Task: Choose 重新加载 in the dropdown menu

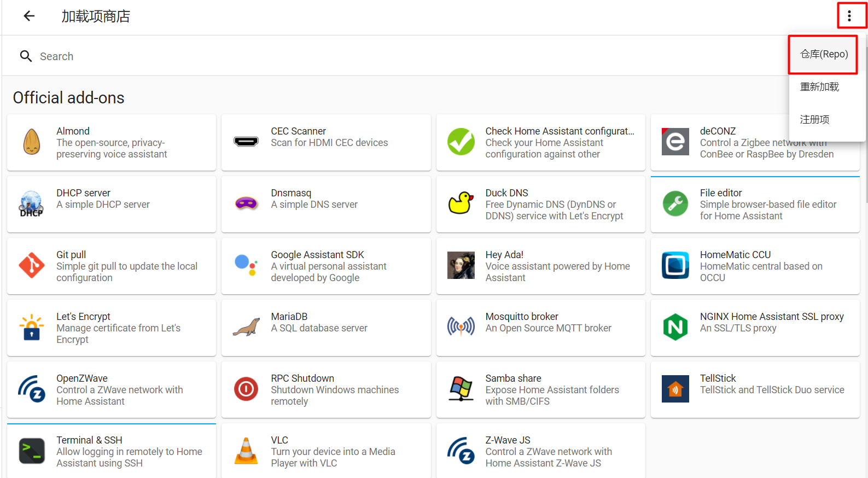Action: click(x=819, y=87)
